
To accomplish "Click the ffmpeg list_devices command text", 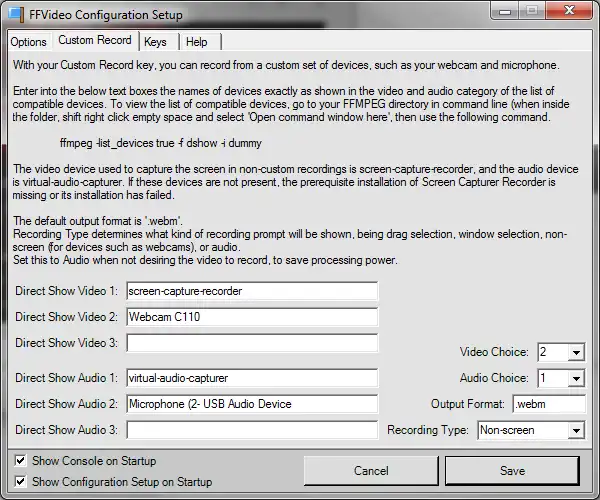I will coord(161,143).
